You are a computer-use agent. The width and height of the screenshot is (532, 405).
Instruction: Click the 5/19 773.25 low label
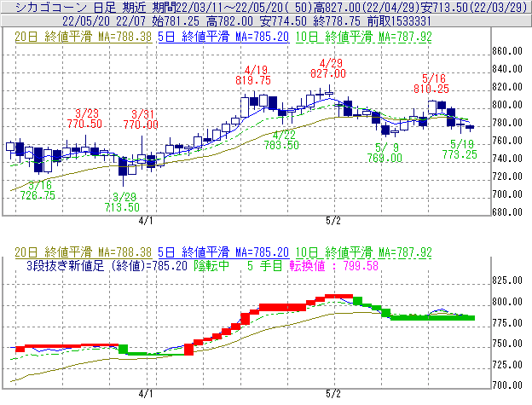[460, 149]
